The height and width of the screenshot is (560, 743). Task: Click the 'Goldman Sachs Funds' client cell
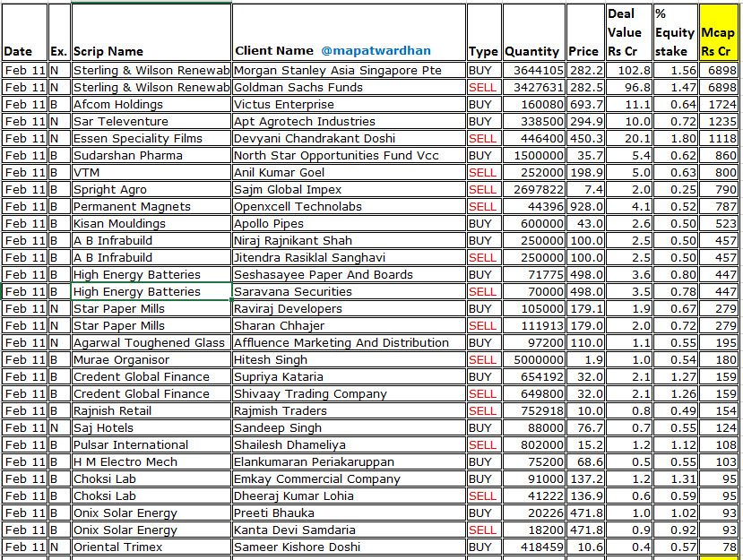click(350, 87)
